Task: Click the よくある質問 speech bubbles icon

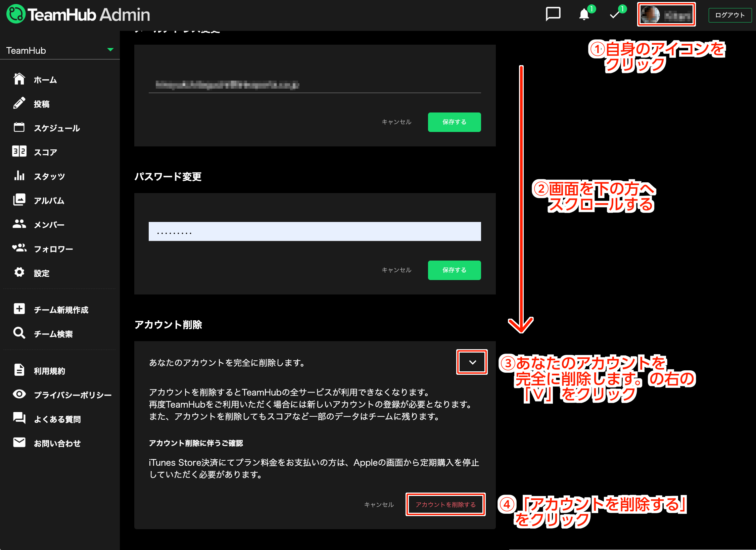Action: 19,418
